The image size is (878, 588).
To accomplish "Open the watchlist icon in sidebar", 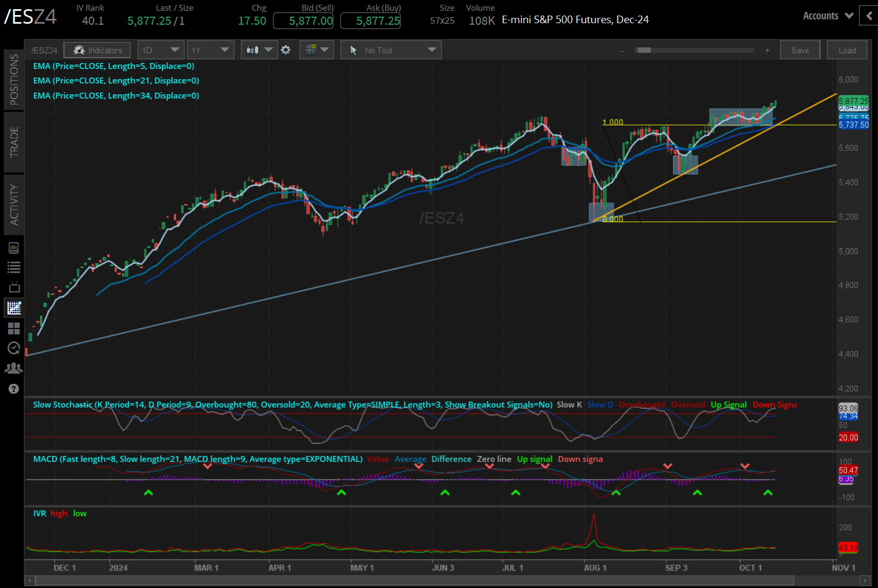I will (14, 267).
